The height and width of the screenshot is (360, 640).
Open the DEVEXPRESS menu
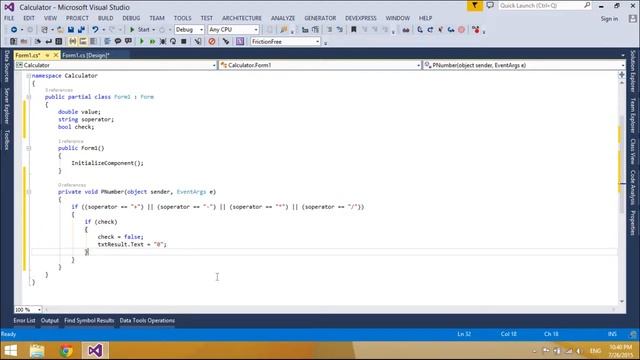point(360,18)
